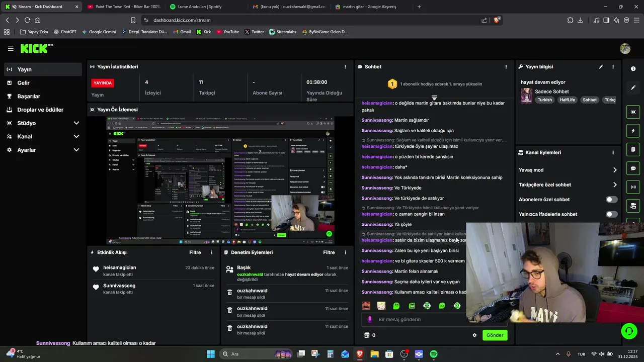This screenshot has width=644, height=362.
Task: Select Gelir in sidebar
Action: pyautogui.click(x=43, y=83)
